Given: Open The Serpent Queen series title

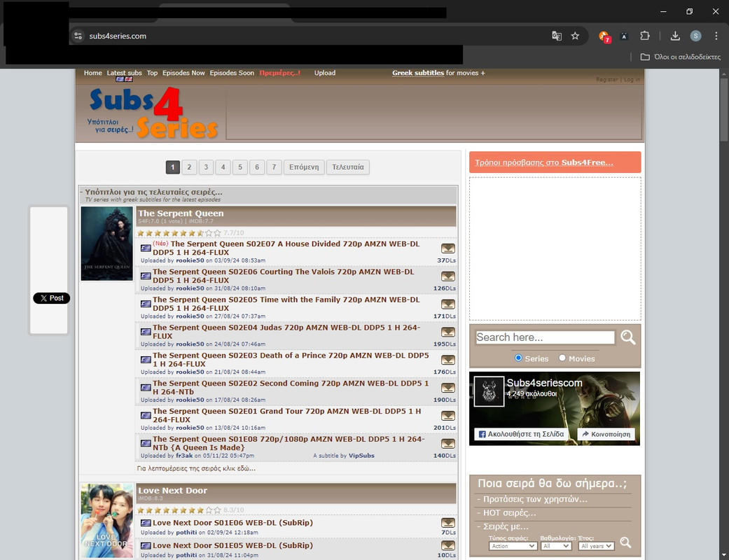Looking at the screenshot, I should [x=181, y=213].
